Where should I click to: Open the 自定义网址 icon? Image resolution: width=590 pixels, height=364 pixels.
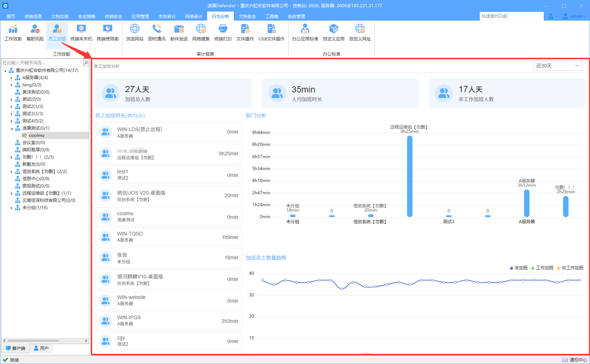point(360,32)
